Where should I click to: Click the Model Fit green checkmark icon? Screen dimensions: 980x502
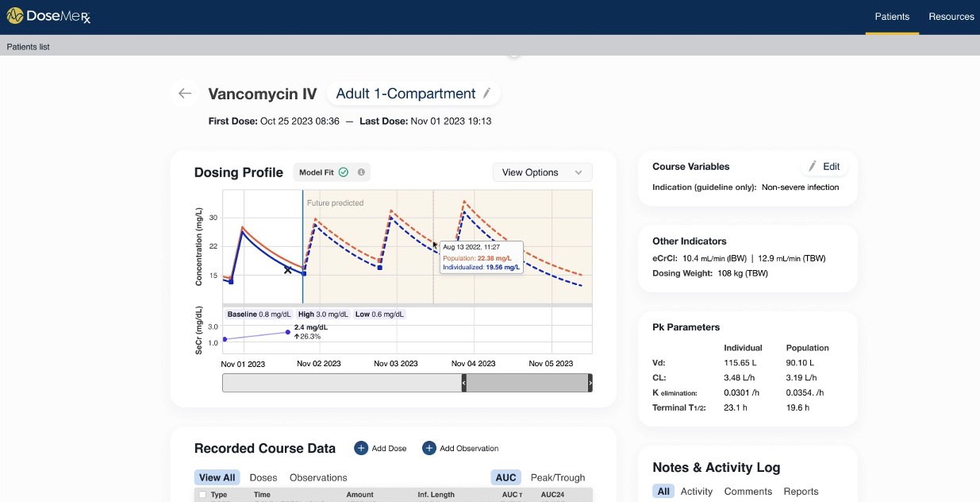click(x=344, y=172)
